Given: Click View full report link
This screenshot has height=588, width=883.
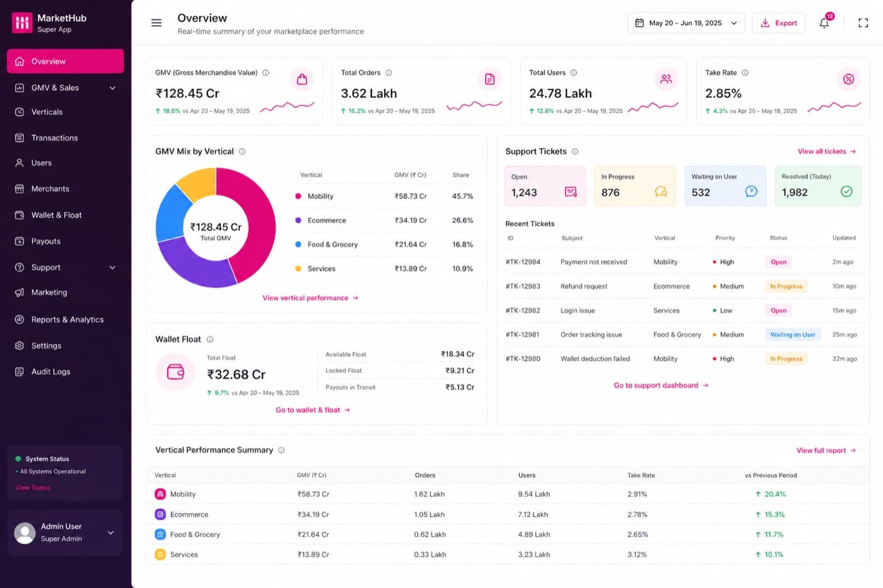Looking at the screenshot, I should coord(826,451).
